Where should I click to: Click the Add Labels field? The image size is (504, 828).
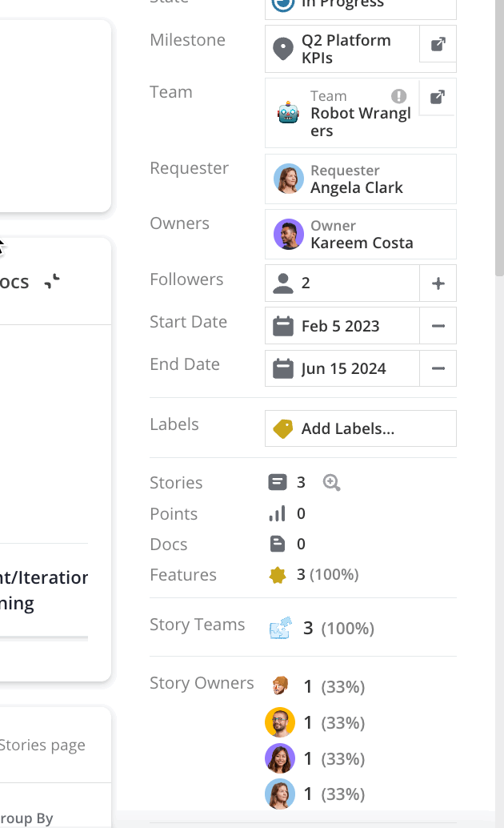tap(360, 428)
